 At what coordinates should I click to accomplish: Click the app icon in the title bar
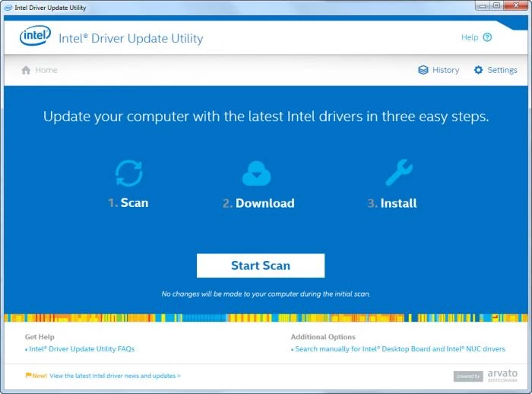8,8
